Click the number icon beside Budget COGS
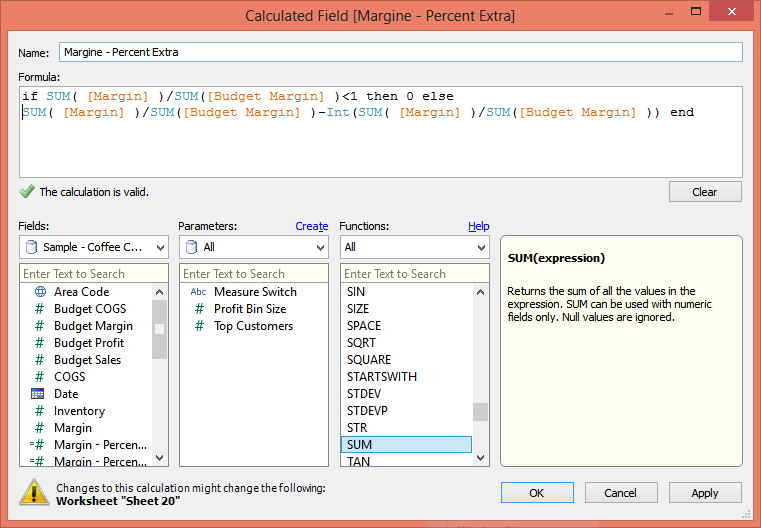761x528 pixels. click(39, 309)
